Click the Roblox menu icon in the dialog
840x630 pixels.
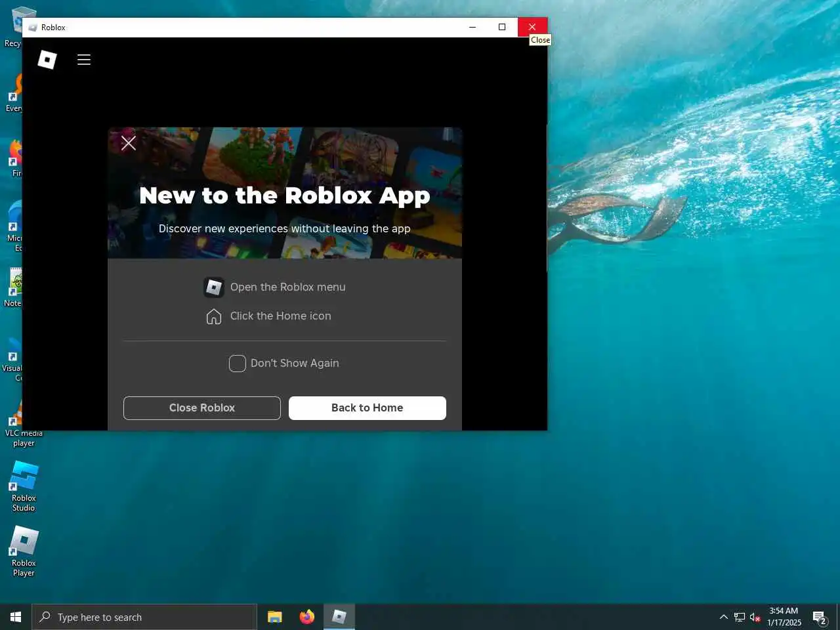point(214,287)
